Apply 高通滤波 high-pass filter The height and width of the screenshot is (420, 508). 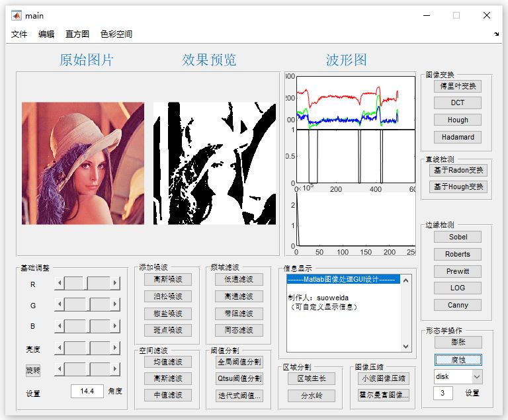click(x=239, y=296)
